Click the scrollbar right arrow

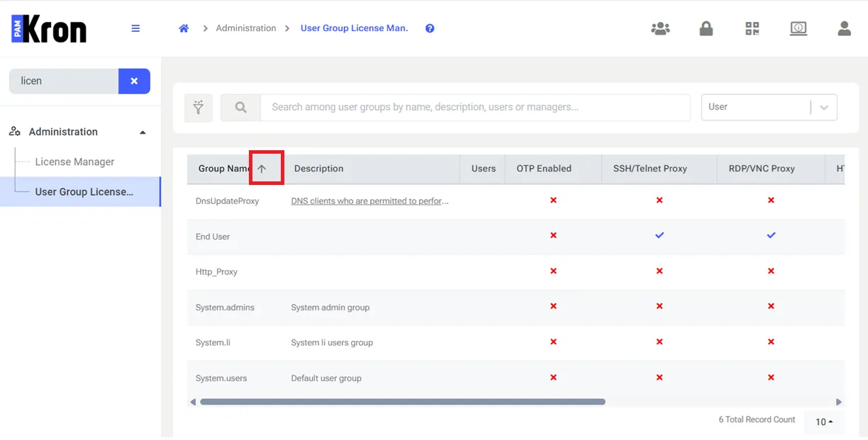[x=839, y=402]
